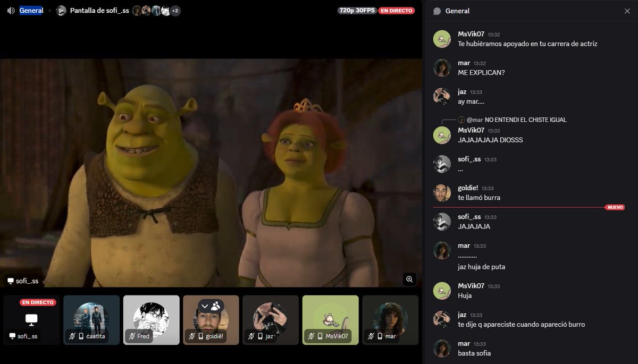Click the phone icon on mar's tile
638x364 pixels.
coord(380,336)
